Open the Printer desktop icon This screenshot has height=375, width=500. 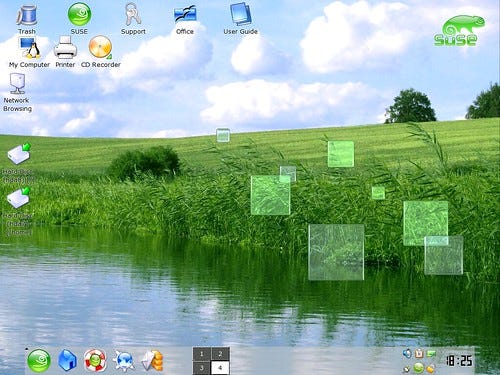[x=65, y=47]
